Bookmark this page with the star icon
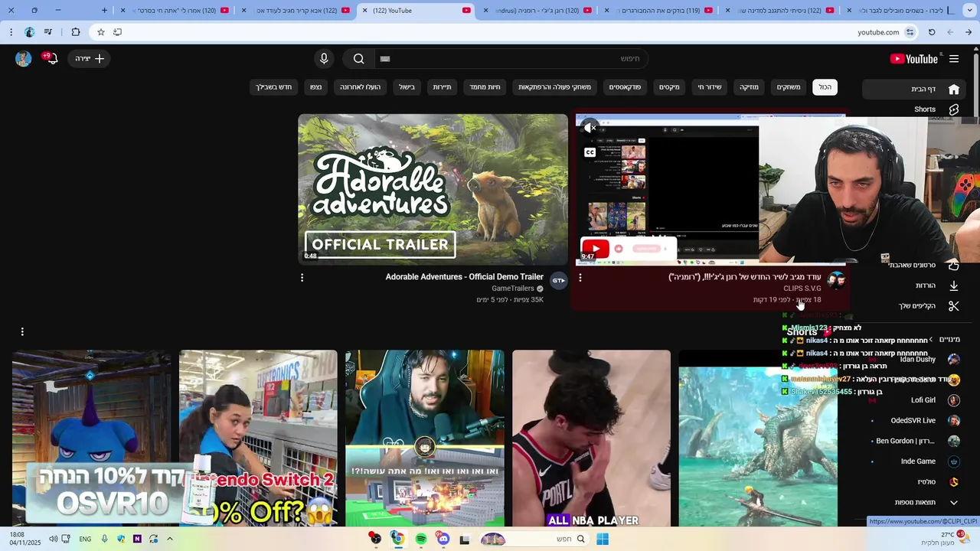Viewport: 980px width, 551px height. click(100, 32)
